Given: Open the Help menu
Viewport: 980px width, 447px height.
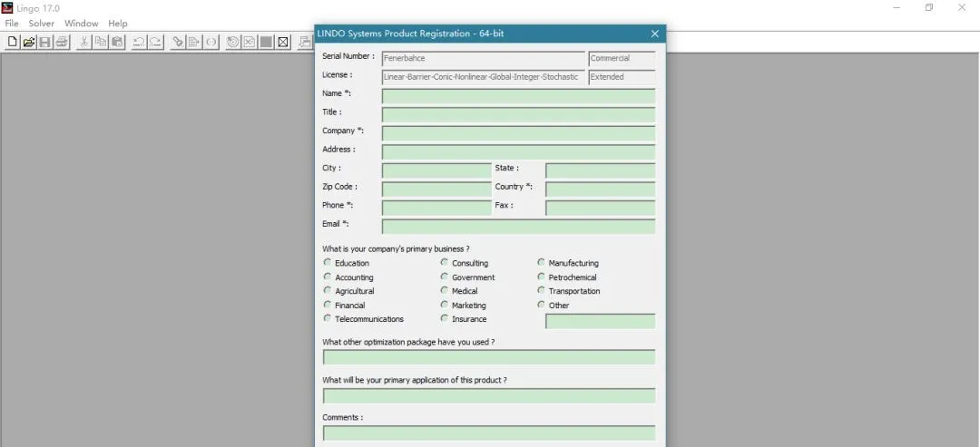Looking at the screenshot, I should point(117,23).
